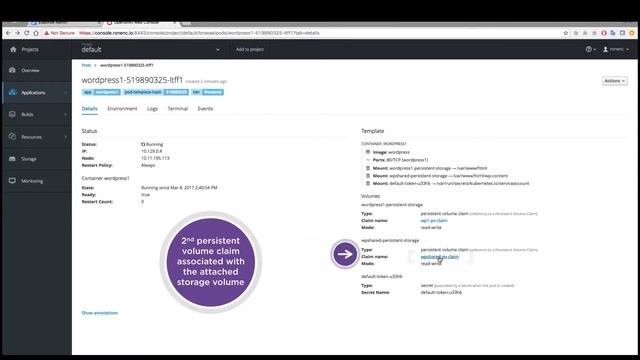Go back using the browser back arrow
The width and height of the screenshot is (640, 360).
point(8,33)
